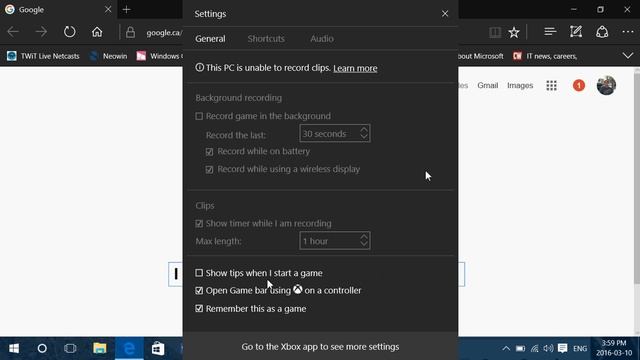Click the page vertical scrollbar
The image size is (640, 360).
click(637, 178)
